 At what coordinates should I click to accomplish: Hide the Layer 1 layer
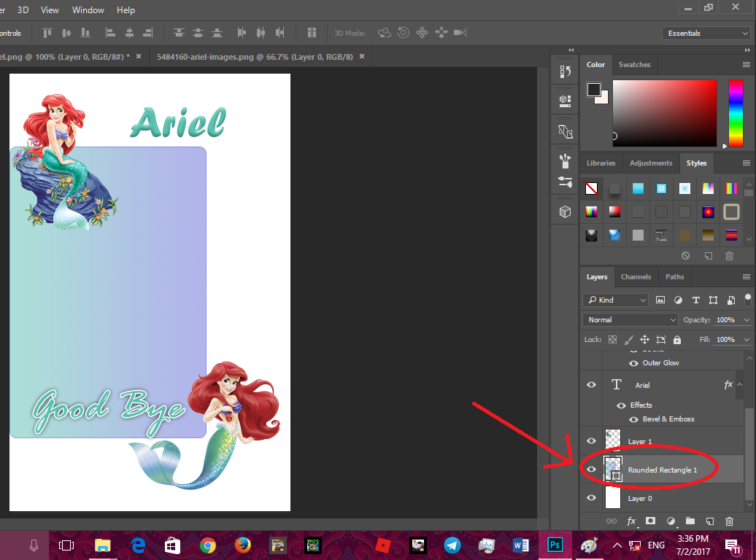(x=591, y=440)
